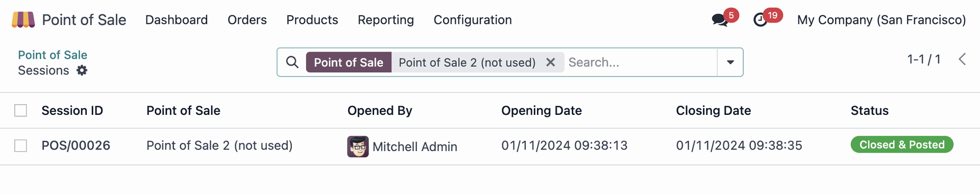This screenshot has width=980, height=194.
Task: Click the Closed & Posted status badge
Action: 902,144
